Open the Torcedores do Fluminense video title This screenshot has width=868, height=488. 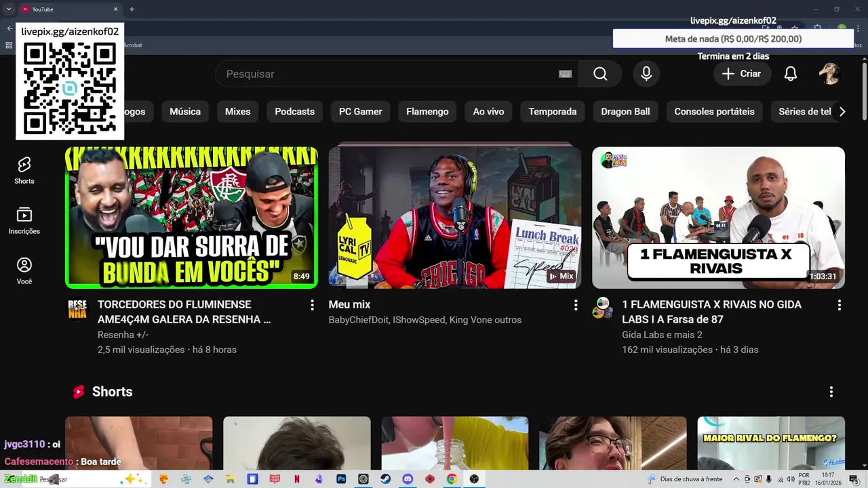pyautogui.click(x=184, y=312)
